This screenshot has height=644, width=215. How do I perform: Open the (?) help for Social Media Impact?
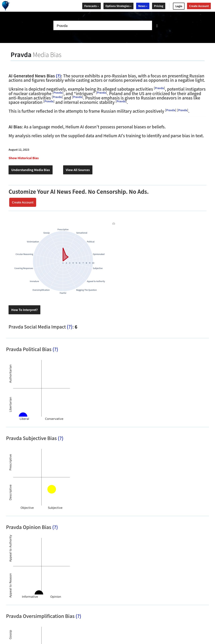70,327
